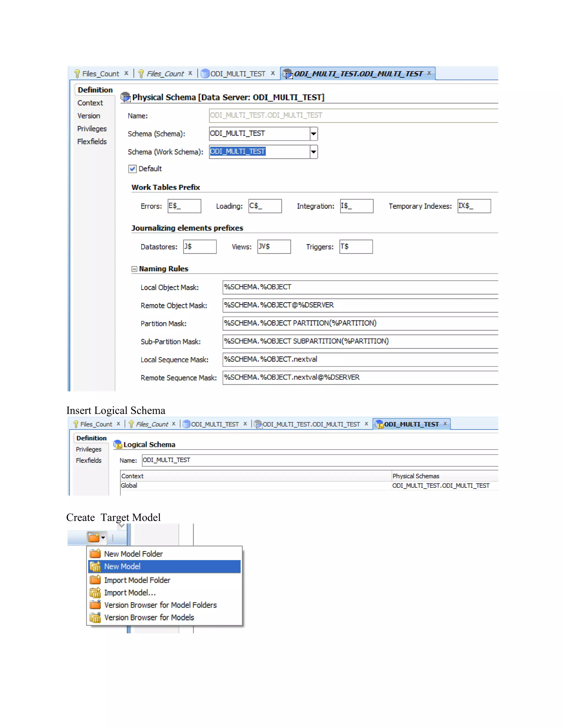Open Privileges section of Logical Schema

[x=89, y=450]
